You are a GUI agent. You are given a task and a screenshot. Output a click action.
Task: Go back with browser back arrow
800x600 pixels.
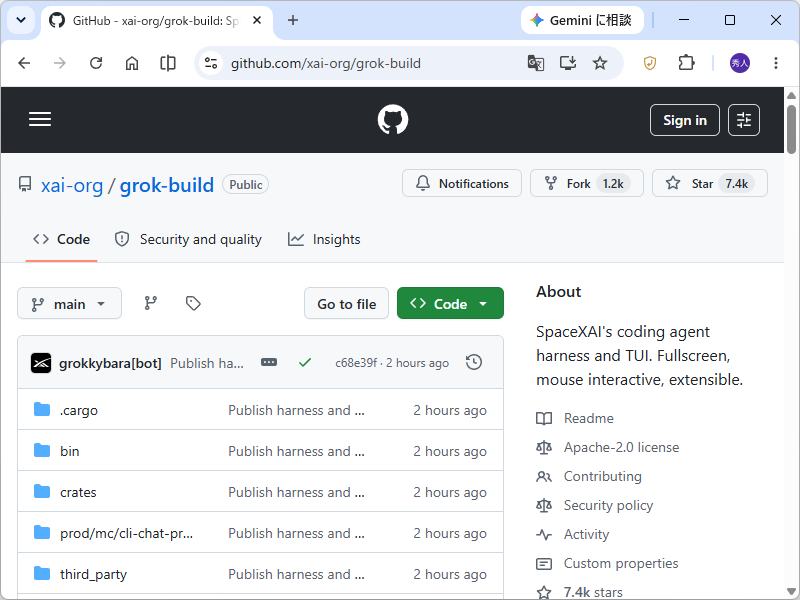point(24,63)
